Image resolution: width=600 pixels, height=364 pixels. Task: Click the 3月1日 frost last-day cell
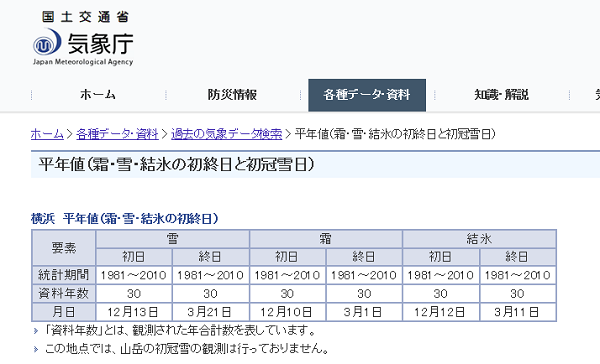coord(364,312)
